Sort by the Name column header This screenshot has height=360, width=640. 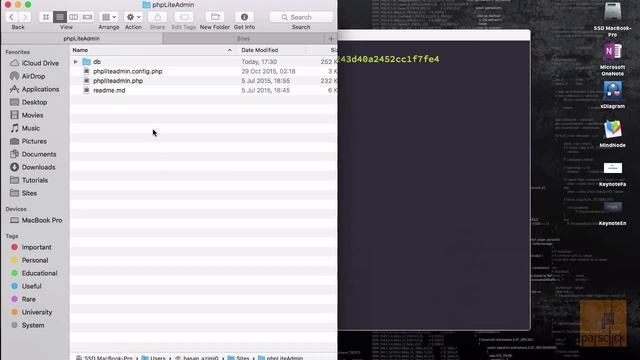(152, 50)
